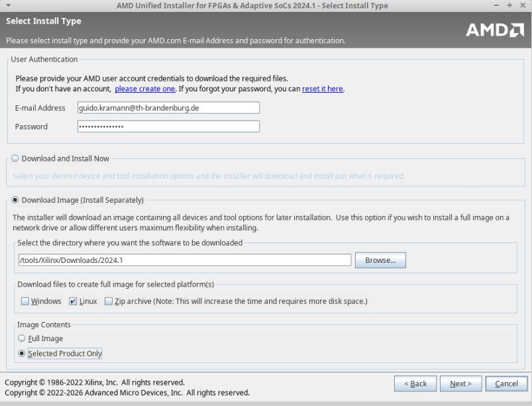Image resolution: width=532 pixels, height=406 pixels.
Task: Maximize the installer window
Action: (x=510, y=6)
